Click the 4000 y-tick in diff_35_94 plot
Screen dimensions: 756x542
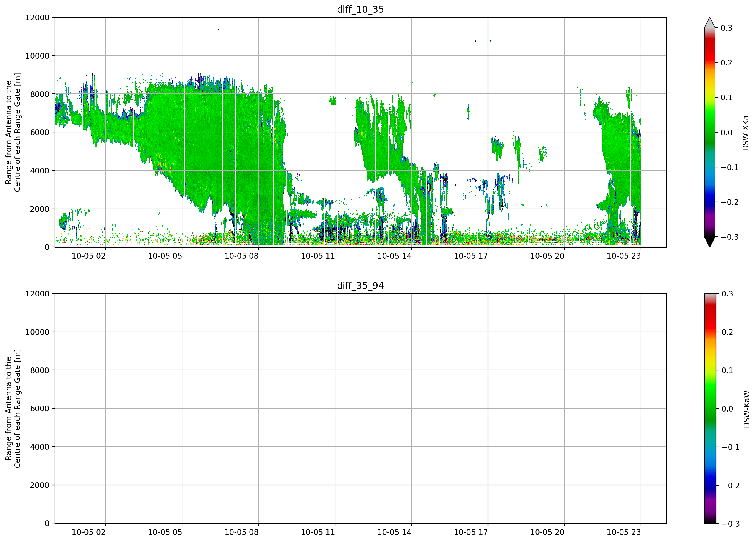tap(40, 447)
